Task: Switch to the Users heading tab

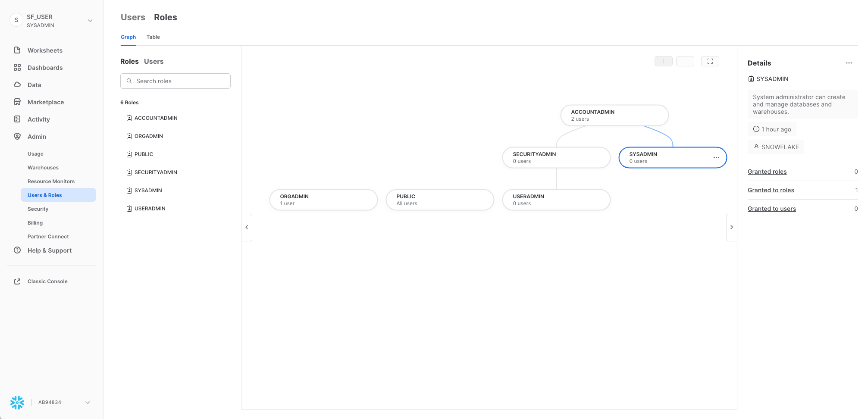Action: (x=133, y=17)
